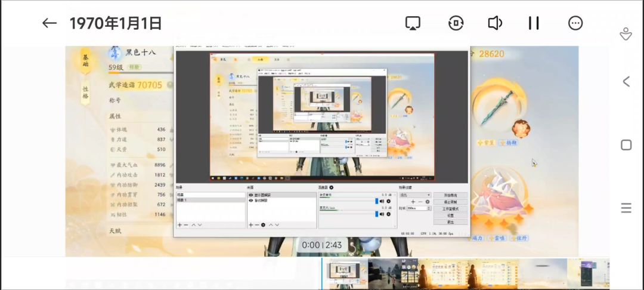
Task: Select the 基础 tab in the character panel
Action: pos(85,61)
